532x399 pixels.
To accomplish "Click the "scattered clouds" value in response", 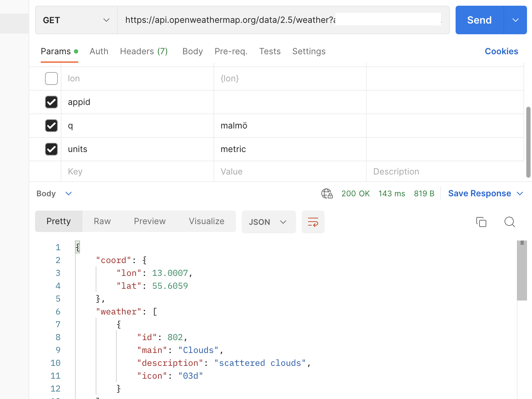I will coord(260,363).
